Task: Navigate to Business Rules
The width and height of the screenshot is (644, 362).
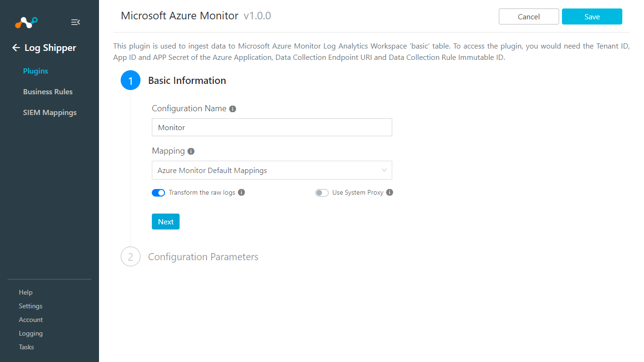Action: click(48, 91)
